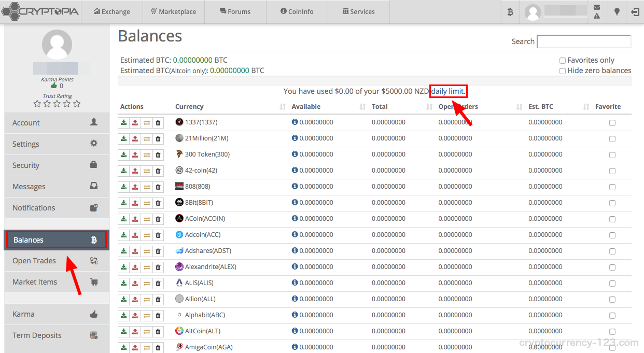
Task: Click deposit icon for Alphabit
Action: pyautogui.click(x=123, y=316)
